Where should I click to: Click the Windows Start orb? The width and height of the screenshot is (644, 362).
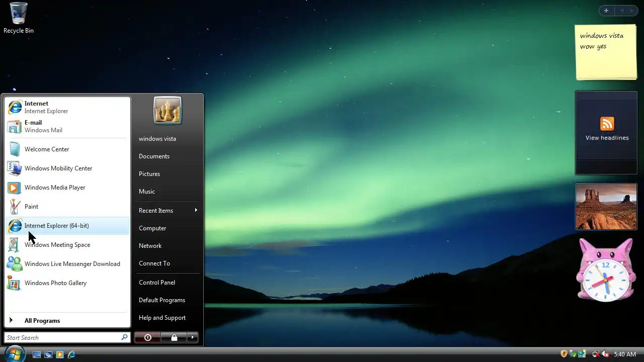click(15, 354)
